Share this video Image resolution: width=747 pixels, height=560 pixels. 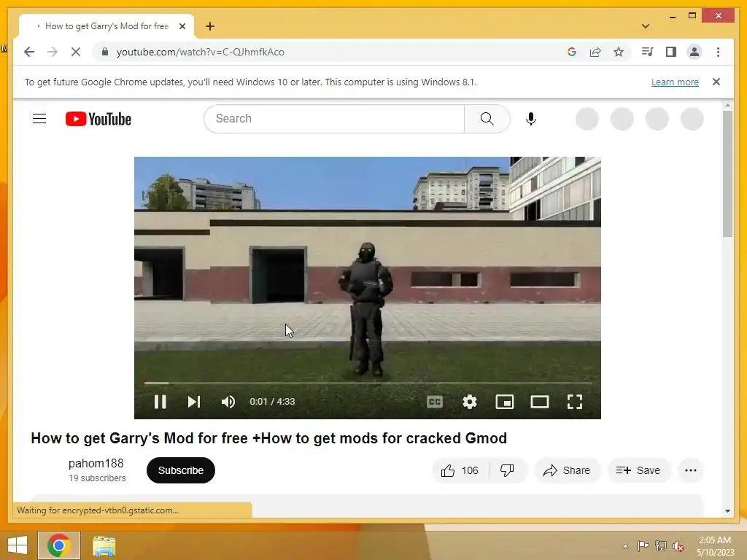point(567,470)
